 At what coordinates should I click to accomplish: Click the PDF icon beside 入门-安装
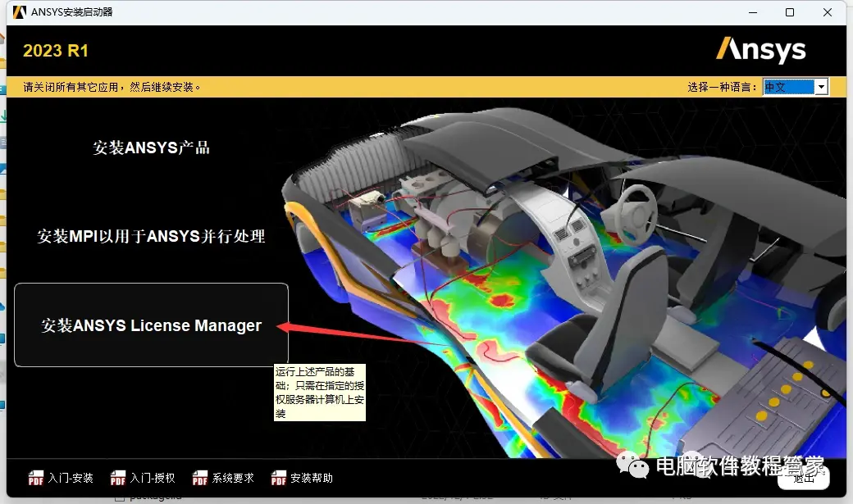[36, 478]
